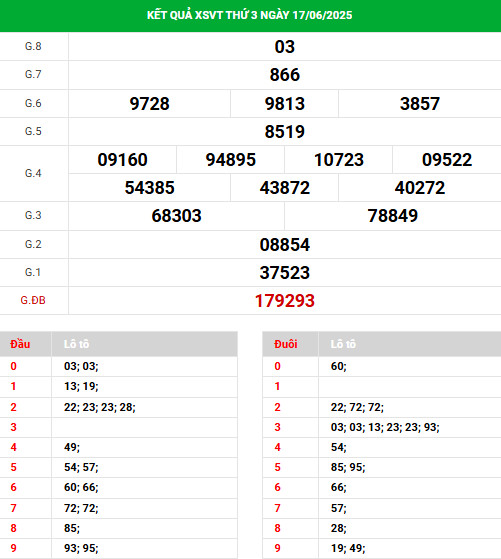Click the red special prize 179293

point(285,301)
